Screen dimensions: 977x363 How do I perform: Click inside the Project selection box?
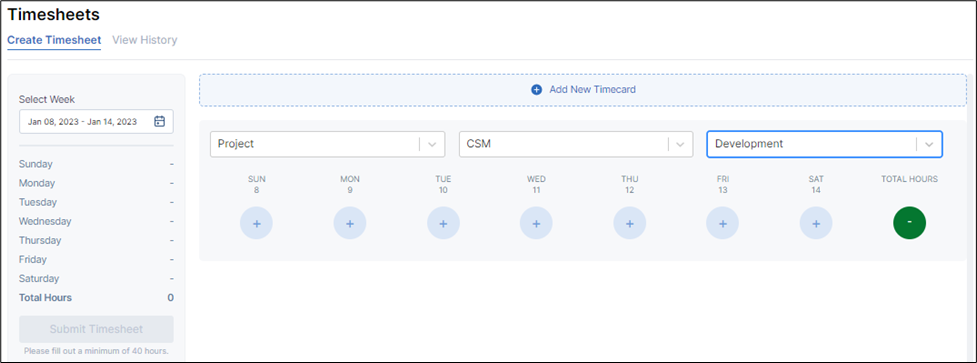click(328, 144)
